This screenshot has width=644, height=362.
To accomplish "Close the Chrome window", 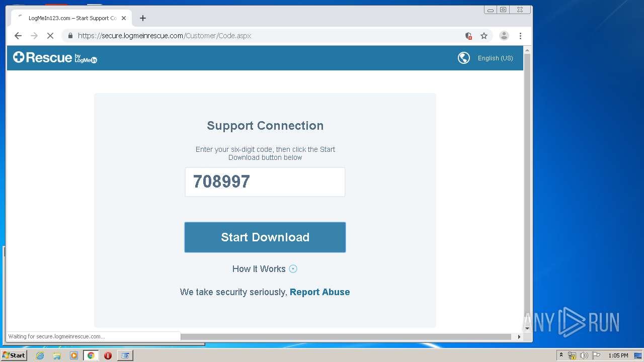I will pyautogui.click(x=520, y=10).
